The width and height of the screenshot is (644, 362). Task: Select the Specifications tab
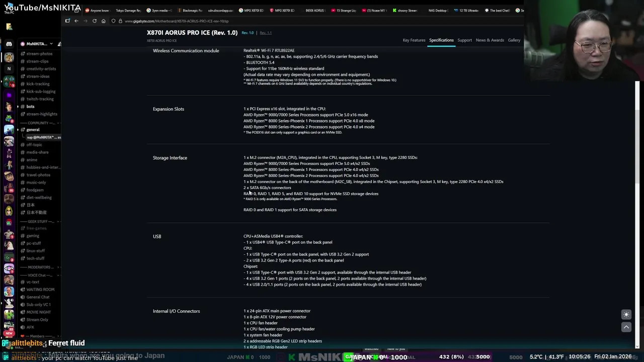pyautogui.click(x=441, y=40)
